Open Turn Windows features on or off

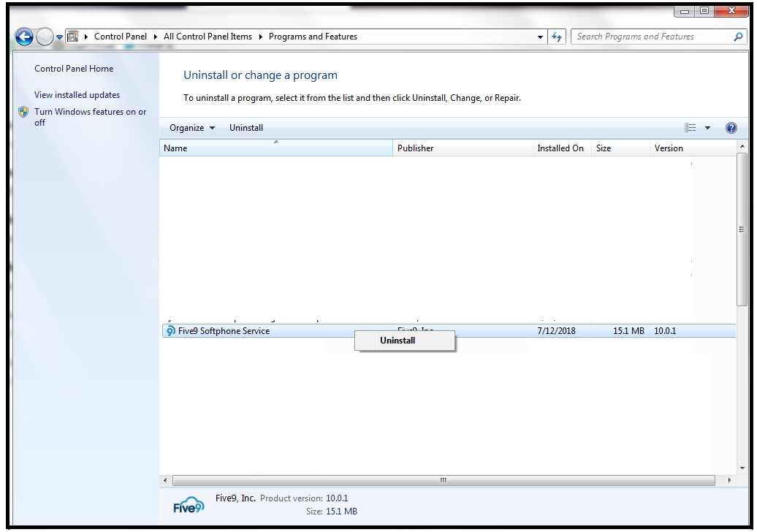point(91,117)
